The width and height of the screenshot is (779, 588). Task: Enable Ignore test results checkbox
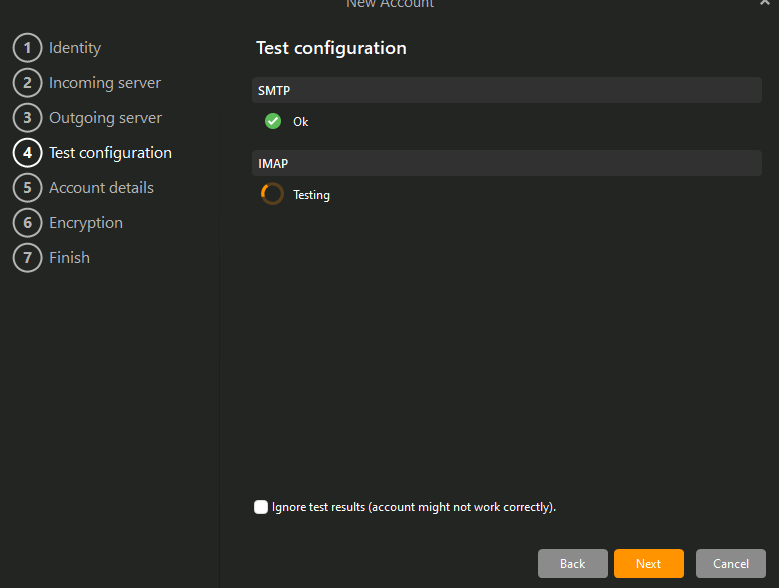(x=261, y=507)
